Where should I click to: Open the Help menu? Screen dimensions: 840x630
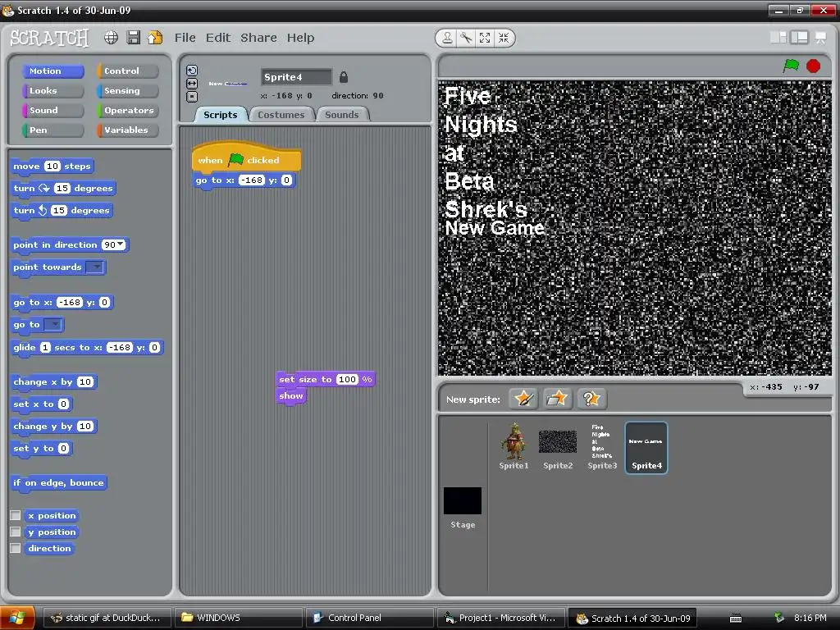click(x=300, y=38)
